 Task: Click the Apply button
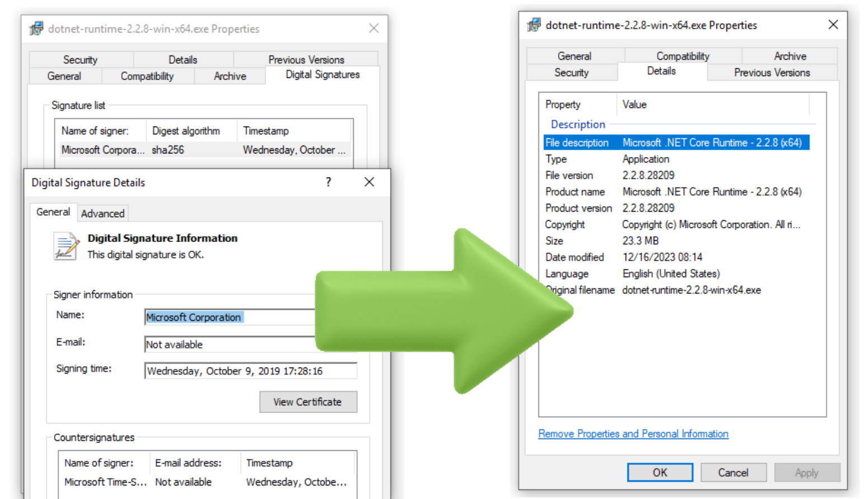coord(808,472)
